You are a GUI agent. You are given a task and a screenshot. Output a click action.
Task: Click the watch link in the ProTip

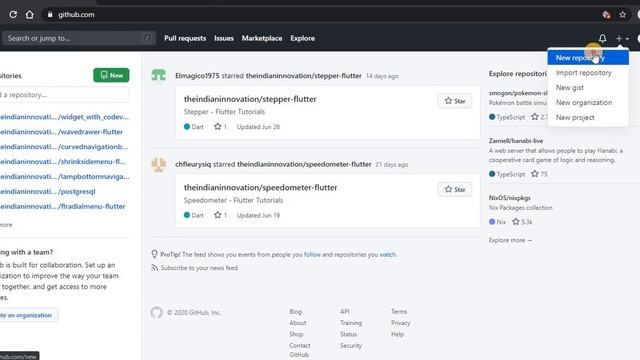tap(388, 254)
